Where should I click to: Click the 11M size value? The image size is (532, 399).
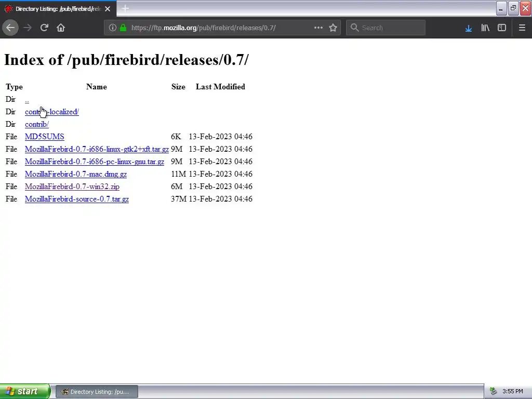coord(179,174)
